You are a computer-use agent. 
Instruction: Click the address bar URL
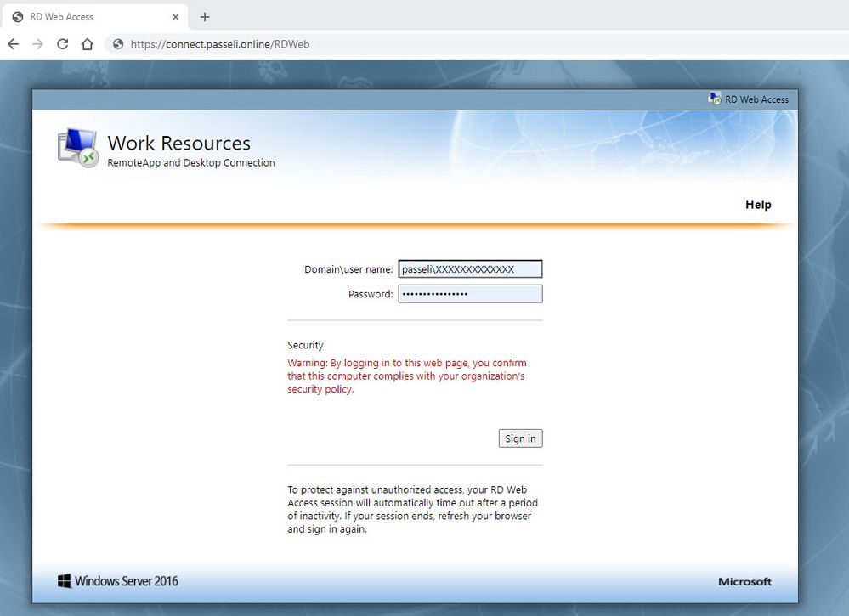[220, 44]
